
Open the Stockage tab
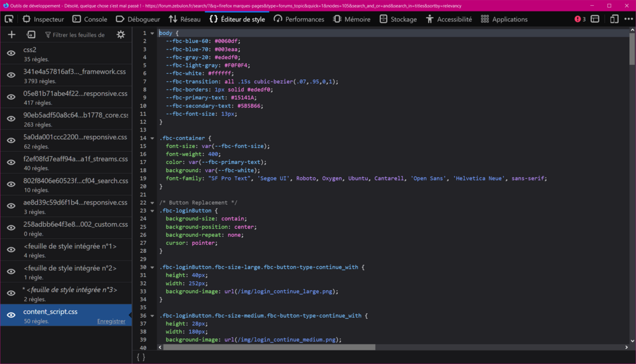coord(398,19)
